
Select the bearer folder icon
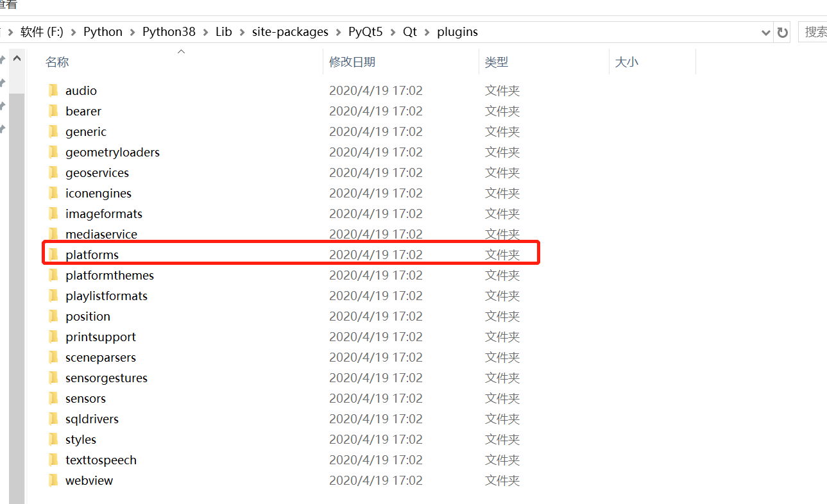(x=53, y=111)
